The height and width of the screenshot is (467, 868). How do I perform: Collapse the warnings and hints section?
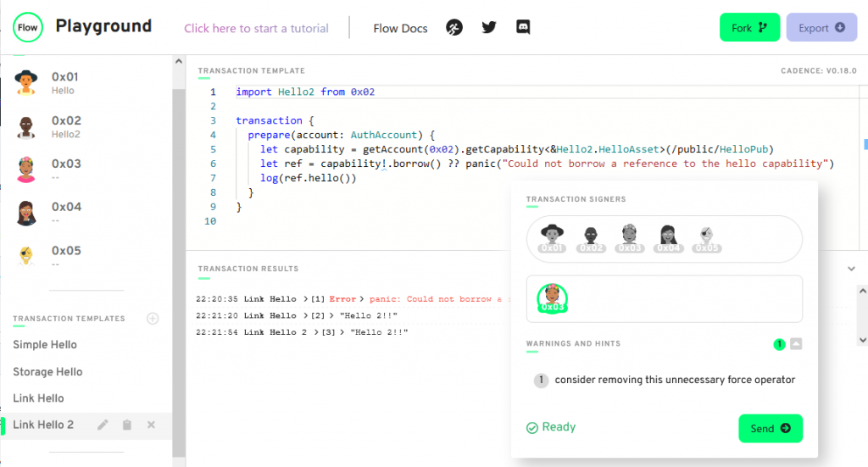point(796,344)
